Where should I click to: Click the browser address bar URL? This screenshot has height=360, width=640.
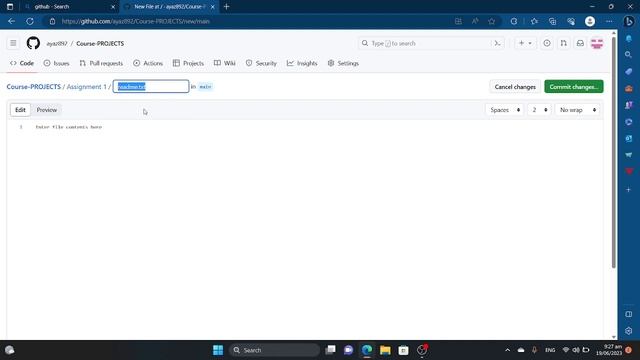tap(136, 21)
